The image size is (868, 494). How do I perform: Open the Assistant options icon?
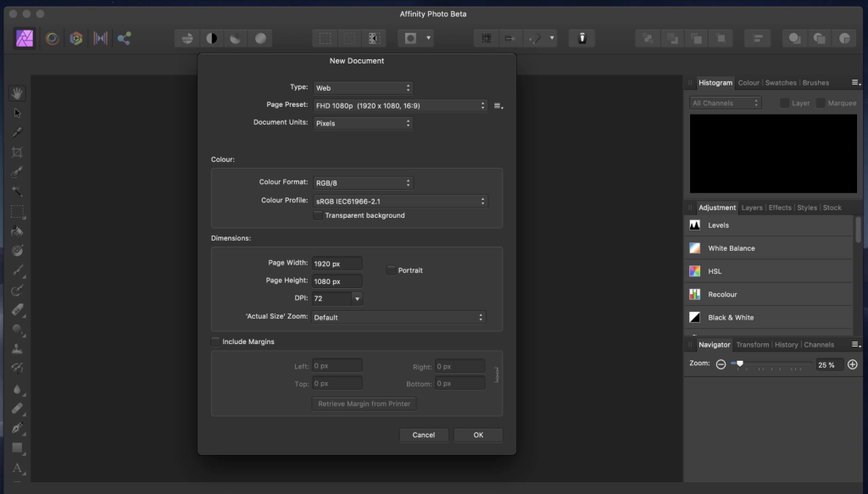(581, 38)
